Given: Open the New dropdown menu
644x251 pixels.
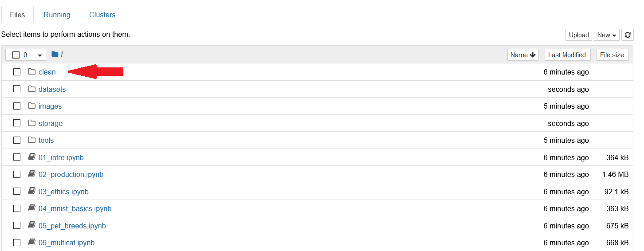Looking at the screenshot, I should [x=607, y=35].
